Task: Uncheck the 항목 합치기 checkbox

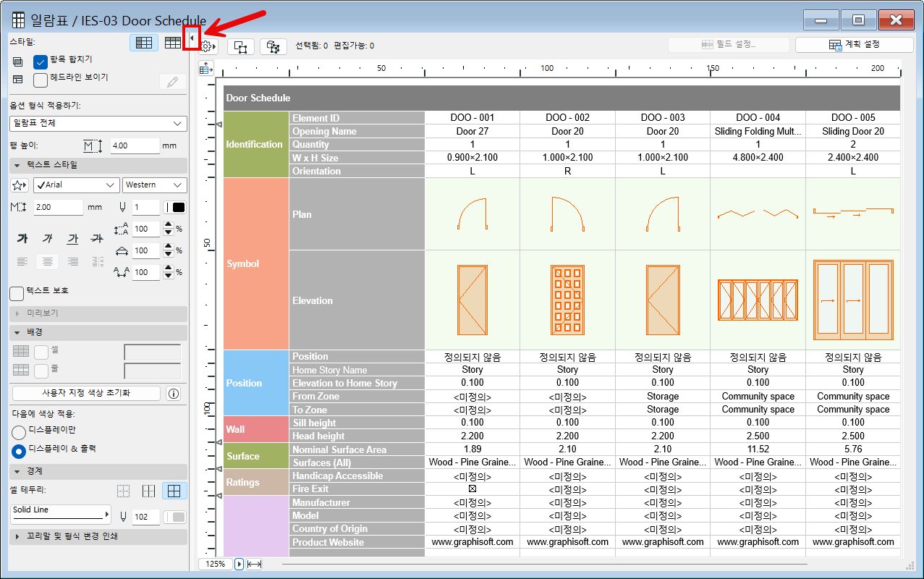Action: (x=41, y=62)
